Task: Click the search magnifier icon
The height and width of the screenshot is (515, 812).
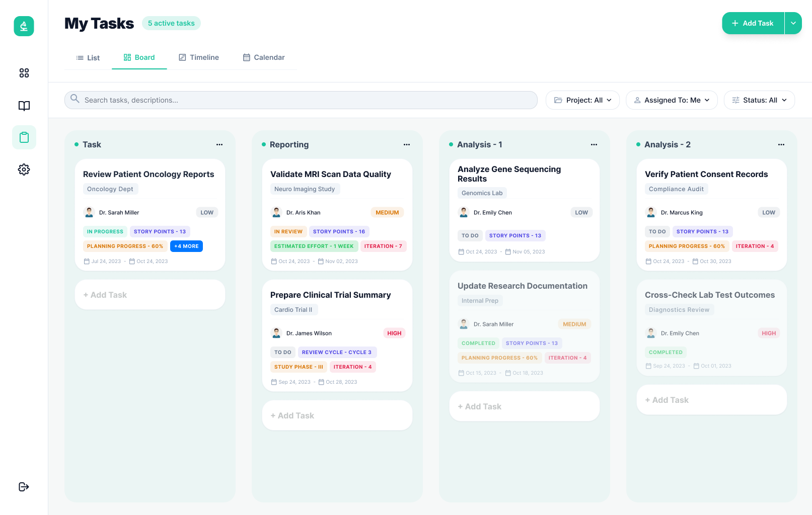Action: coord(75,99)
